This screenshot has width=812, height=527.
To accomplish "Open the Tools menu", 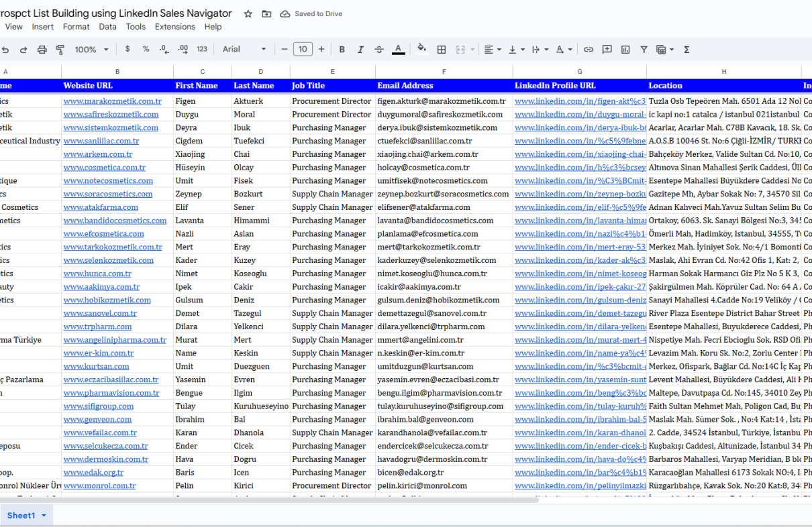I will pos(136,27).
